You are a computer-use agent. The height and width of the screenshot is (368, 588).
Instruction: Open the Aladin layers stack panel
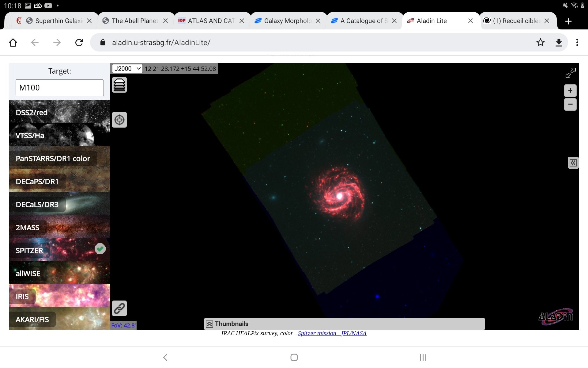point(119,85)
